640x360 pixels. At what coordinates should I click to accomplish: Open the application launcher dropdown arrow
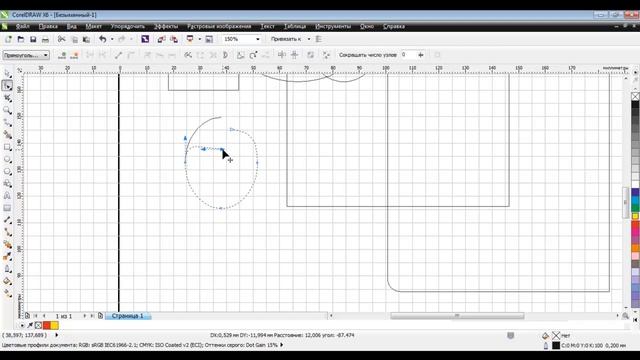(x=199, y=39)
